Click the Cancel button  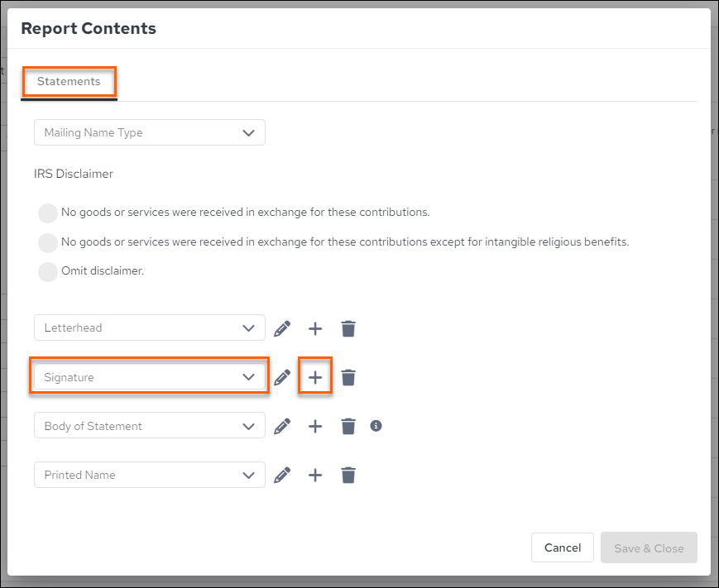[x=562, y=547]
